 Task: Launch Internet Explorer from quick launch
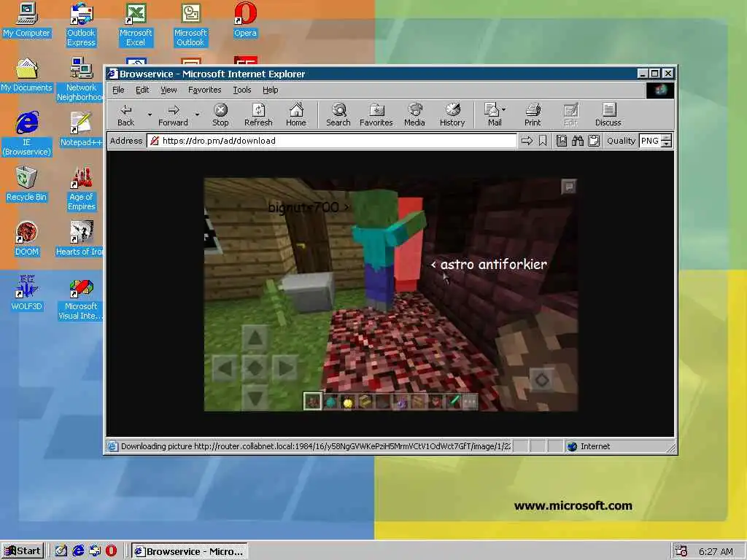(78, 551)
